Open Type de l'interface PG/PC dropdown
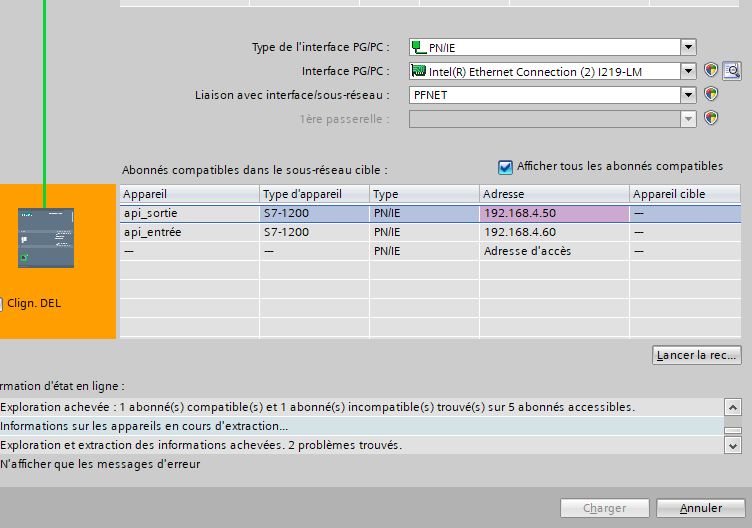 pyautogui.click(x=688, y=47)
